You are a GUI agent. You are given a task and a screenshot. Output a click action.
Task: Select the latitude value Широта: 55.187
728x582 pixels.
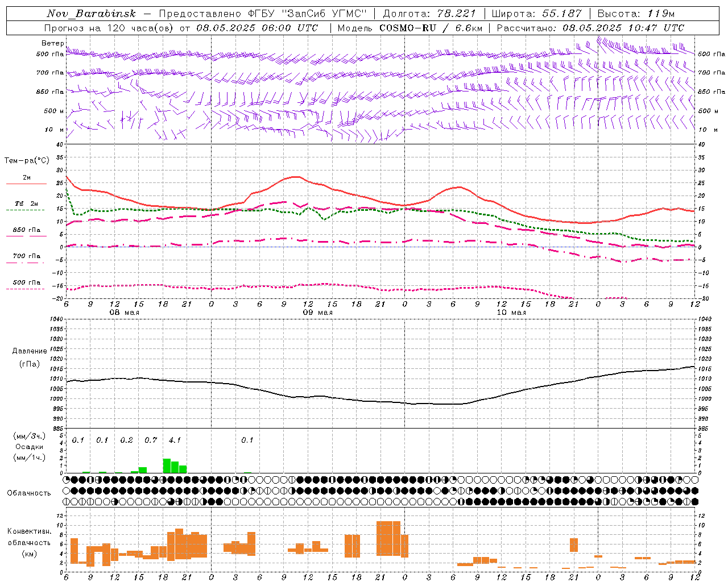point(536,14)
